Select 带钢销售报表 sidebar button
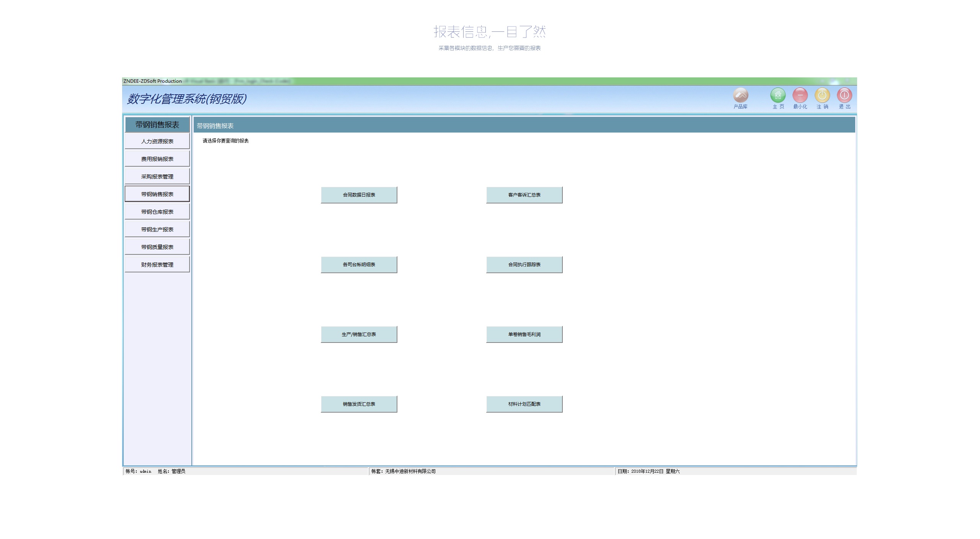The width and height of the screenshot is (980, 539). [x=157, y=194]
